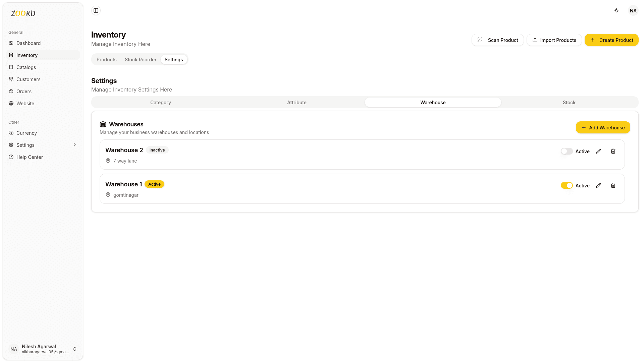Screen dimensions: 644x361
Task: Click the Orders icon in the sidebar
Action: tap(11, 91)
